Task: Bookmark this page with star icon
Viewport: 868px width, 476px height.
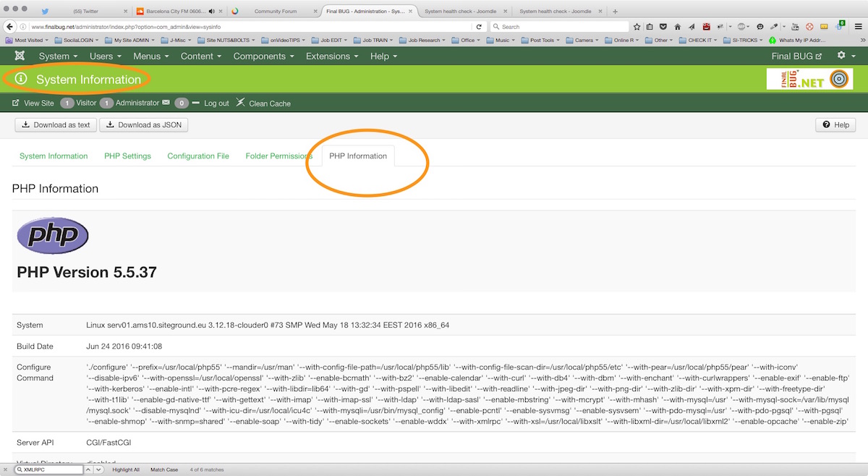Action: pyautogui.click(x=637, y=27)
